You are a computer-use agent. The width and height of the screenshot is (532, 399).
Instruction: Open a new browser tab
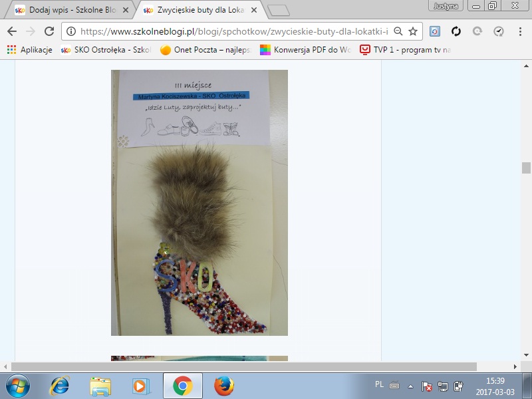coord(279,11)
